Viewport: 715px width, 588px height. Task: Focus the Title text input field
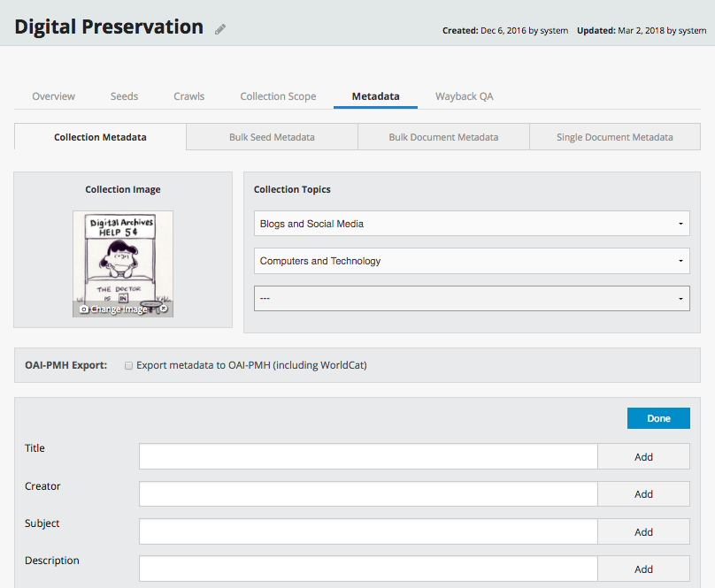coord(368,456)
